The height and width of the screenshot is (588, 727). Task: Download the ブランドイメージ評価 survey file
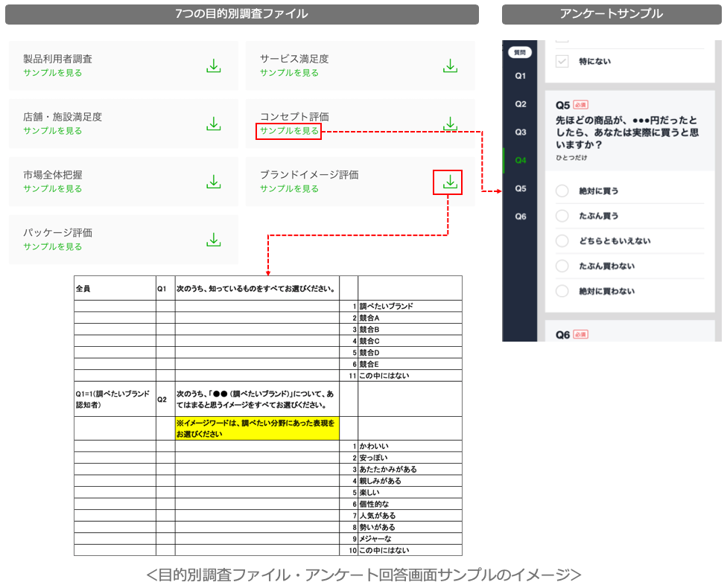click(449, 182)
